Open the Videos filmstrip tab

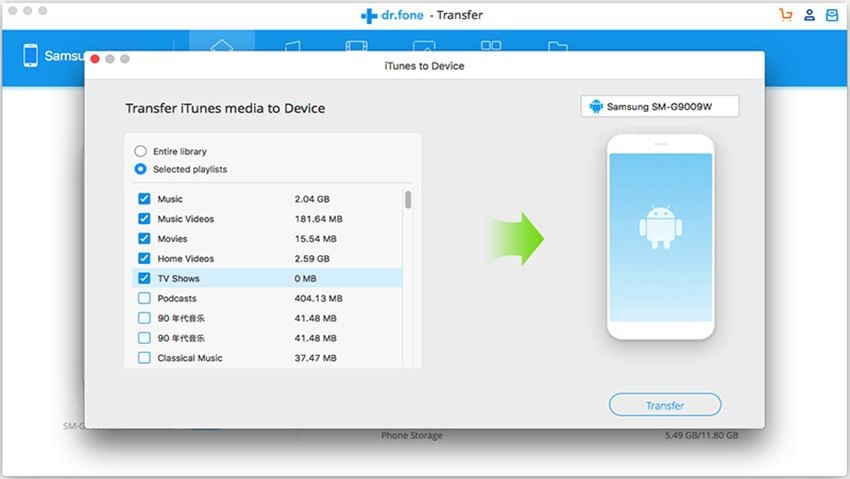coord(356,46)
